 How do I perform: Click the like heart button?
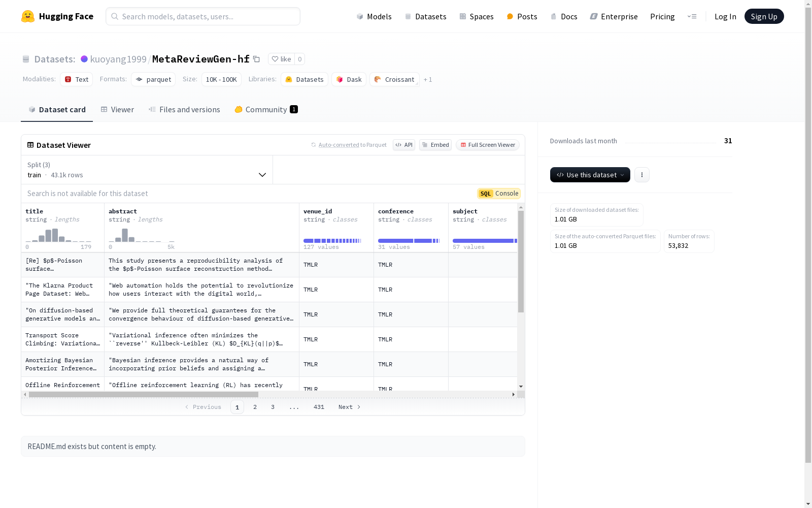pyautogui.click(x=281, y=59)
